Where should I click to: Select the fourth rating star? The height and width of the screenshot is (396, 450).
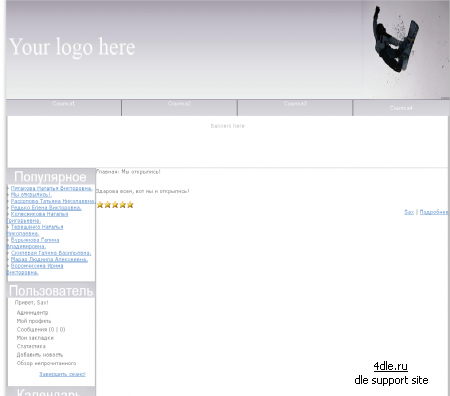[x=123, y=205]
